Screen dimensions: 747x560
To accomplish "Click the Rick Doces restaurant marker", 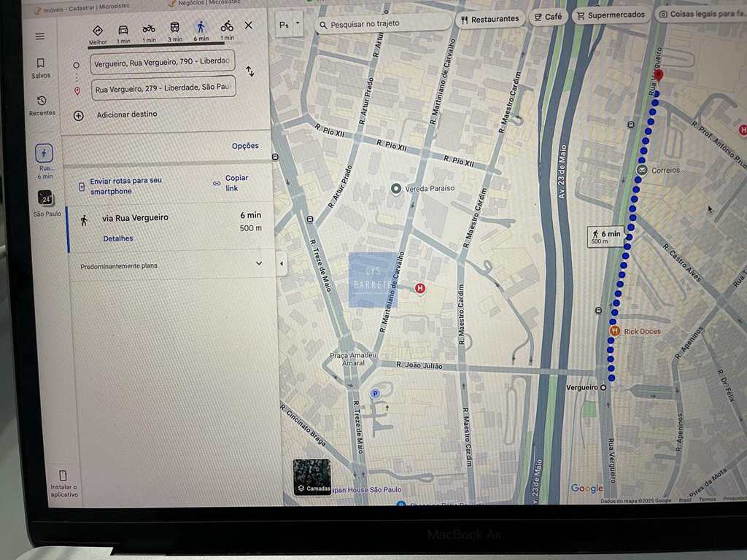I will pyautogui.click(x=614, y=330).
